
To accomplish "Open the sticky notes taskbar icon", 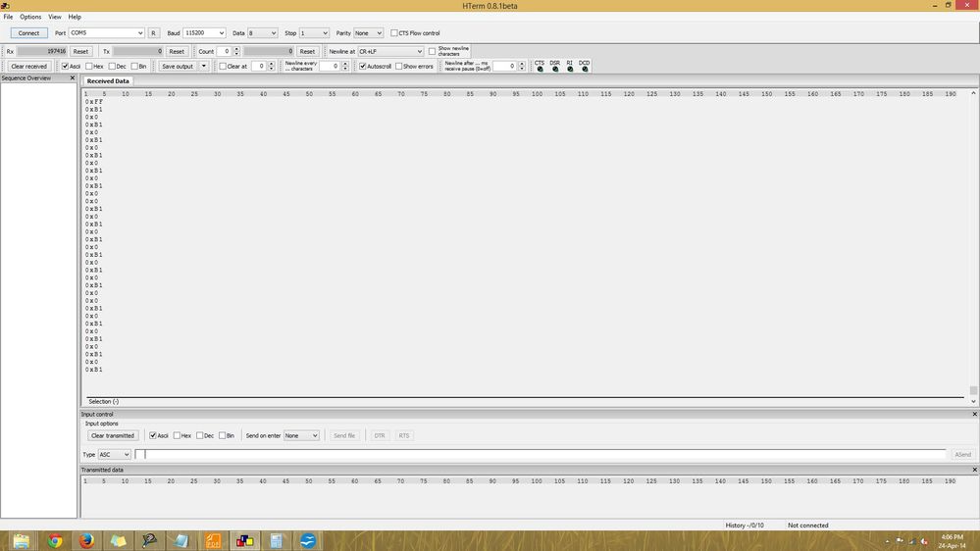I will pyautogui.click(x=118, y=540).
